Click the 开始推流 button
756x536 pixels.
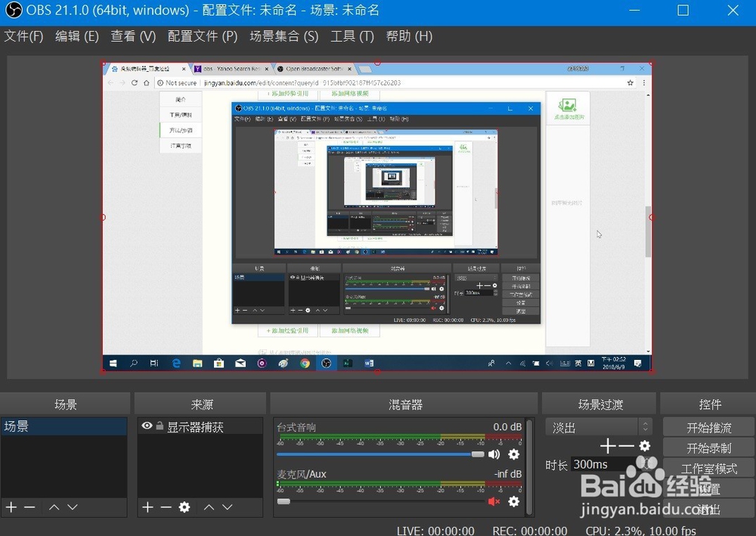click(708, 428)
